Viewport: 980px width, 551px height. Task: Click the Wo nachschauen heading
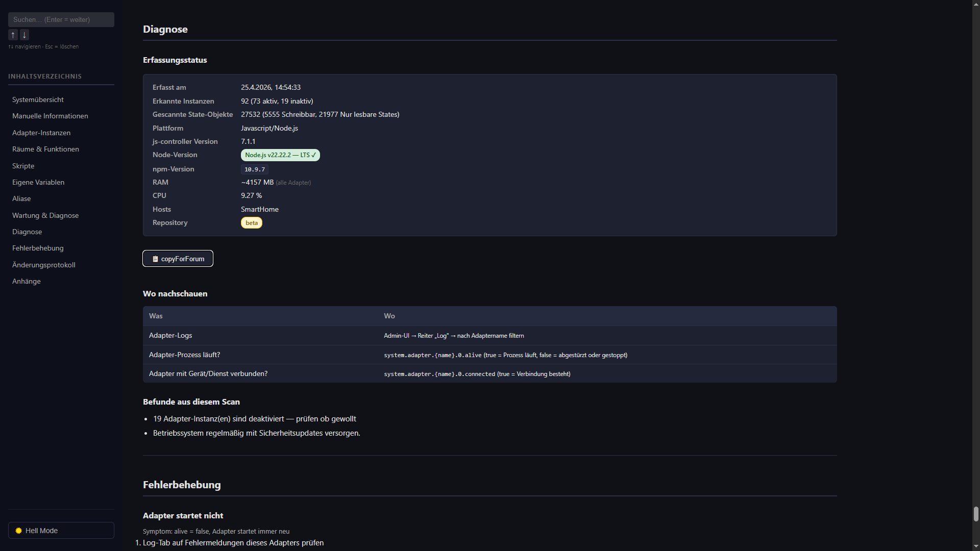175,293
